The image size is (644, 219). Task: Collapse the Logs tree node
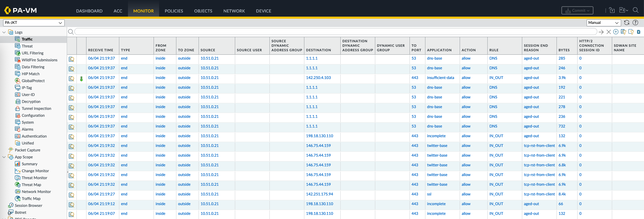[x=4, y=32]
